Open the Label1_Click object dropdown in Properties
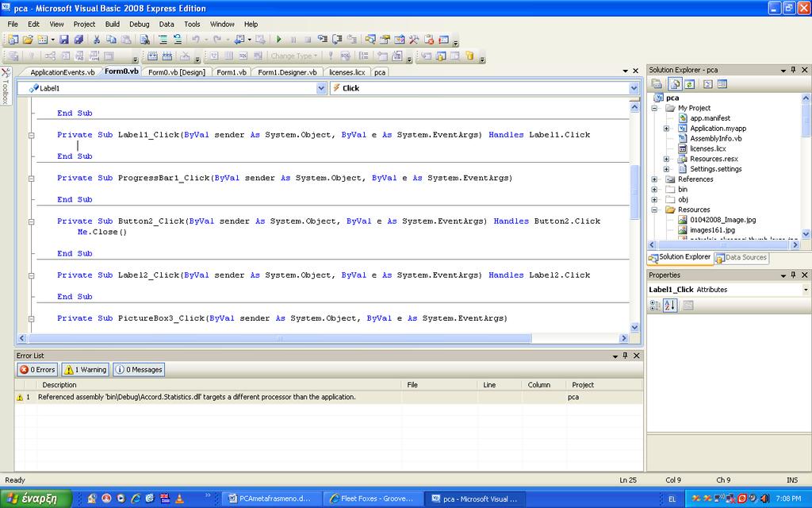812x508 pixels. 806,290
